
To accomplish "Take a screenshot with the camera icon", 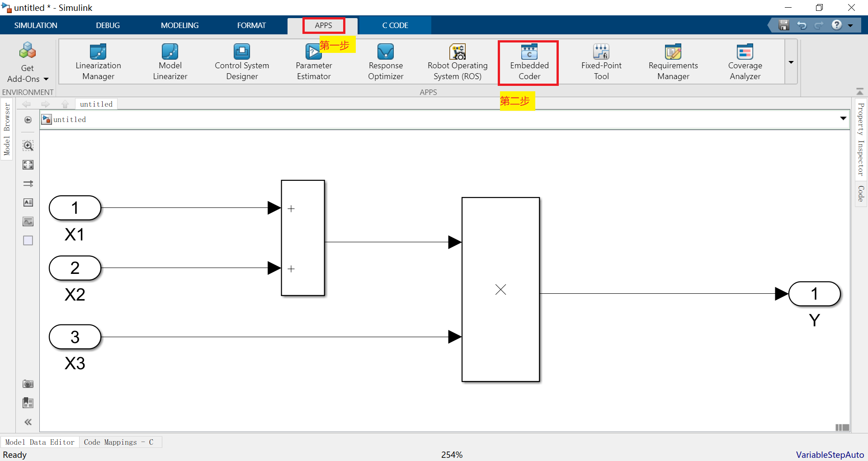I will [x=28, y=384].
